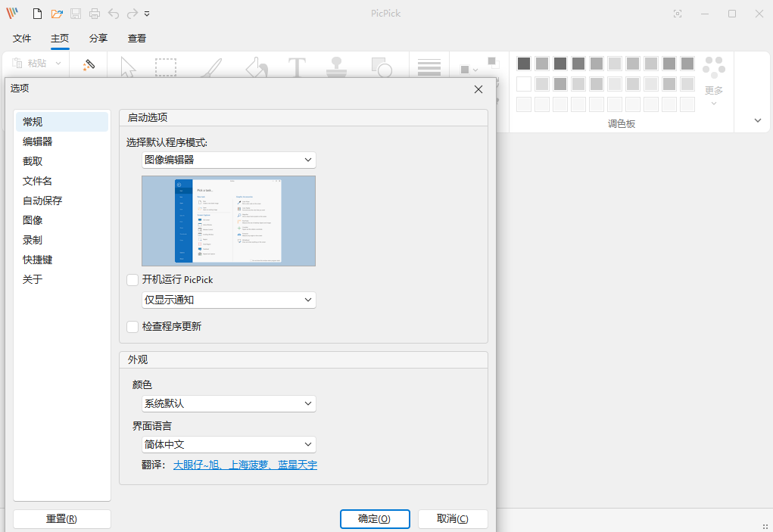Enable 开机运行 PicPick checkbox
Viewport: 773px width, 532px height.
coord(132,280)
